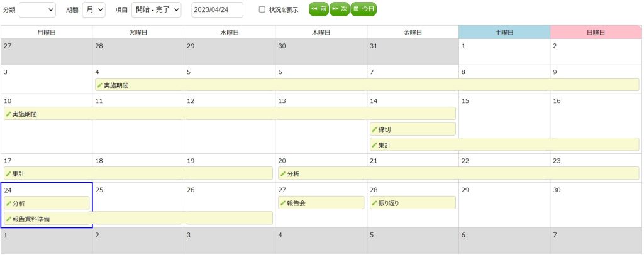
Task: Go to the previous month with 前 button
Action: (319, 9)
